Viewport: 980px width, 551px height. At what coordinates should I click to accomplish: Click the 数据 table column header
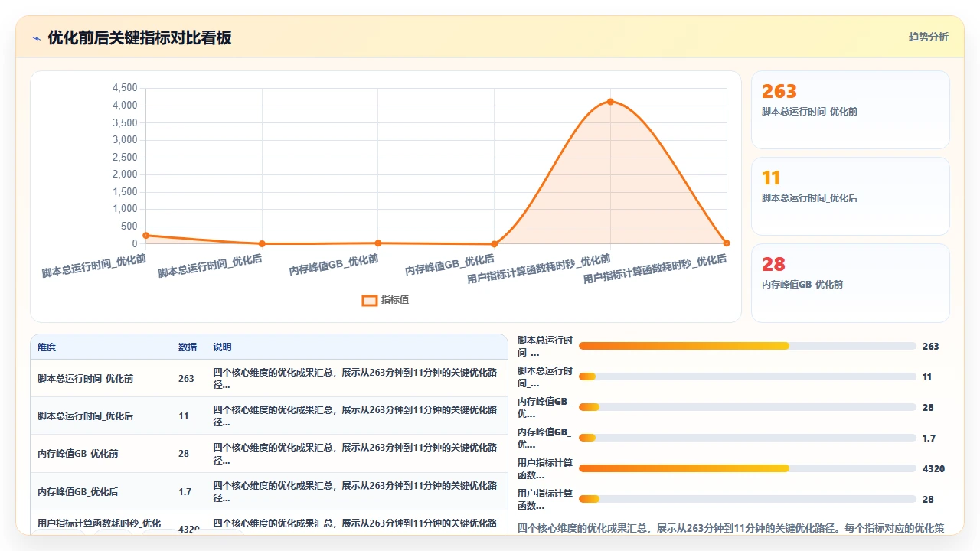[x=188, y=347]
